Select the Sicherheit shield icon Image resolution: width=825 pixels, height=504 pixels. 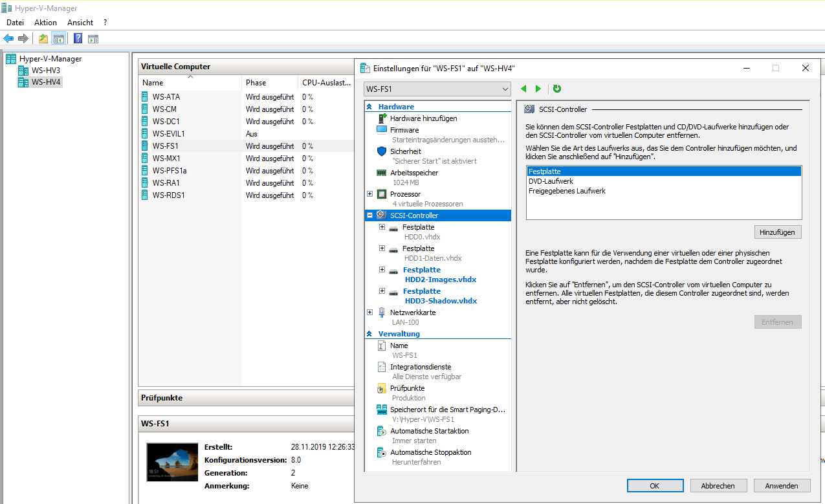click(x=382, y=151)
